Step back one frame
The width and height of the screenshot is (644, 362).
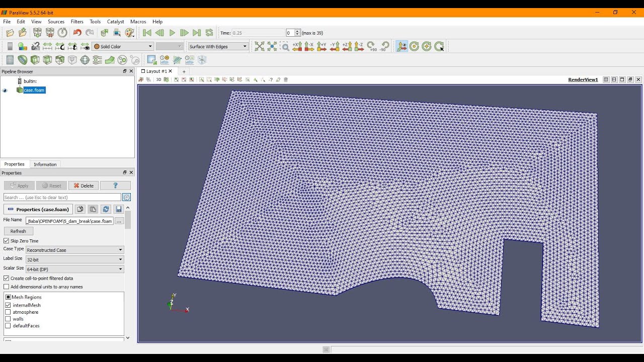[159, 33]
